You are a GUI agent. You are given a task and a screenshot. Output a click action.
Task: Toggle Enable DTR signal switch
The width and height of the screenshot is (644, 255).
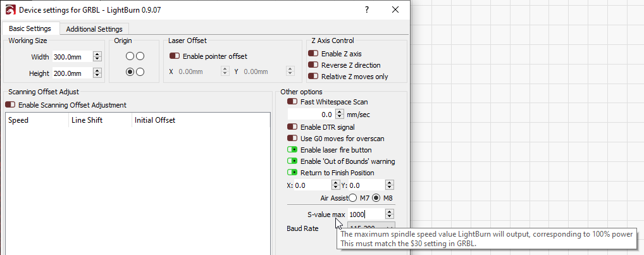pyautogui.click(x=292, y=127)
